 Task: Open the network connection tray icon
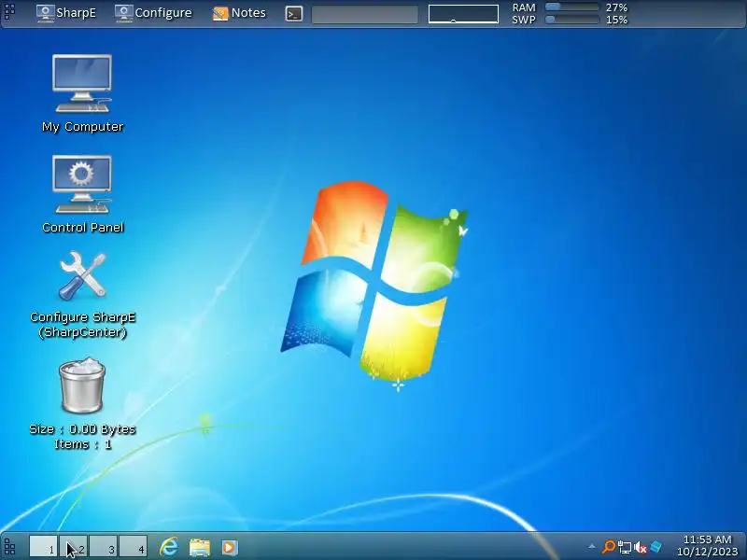pos(624,547)
